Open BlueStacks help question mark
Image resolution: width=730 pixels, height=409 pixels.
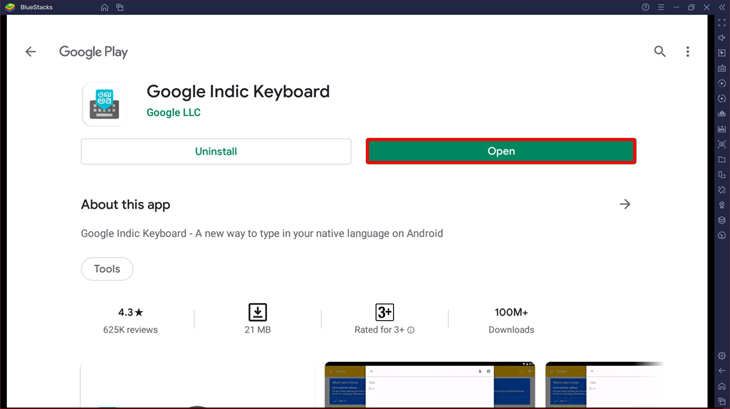[645, 7]
